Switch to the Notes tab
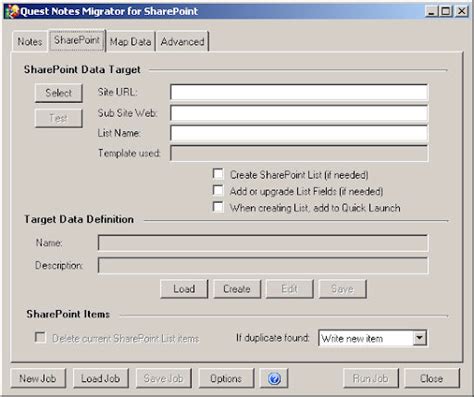The height and width of the screenshot is (397, 474). coord(30,42)
